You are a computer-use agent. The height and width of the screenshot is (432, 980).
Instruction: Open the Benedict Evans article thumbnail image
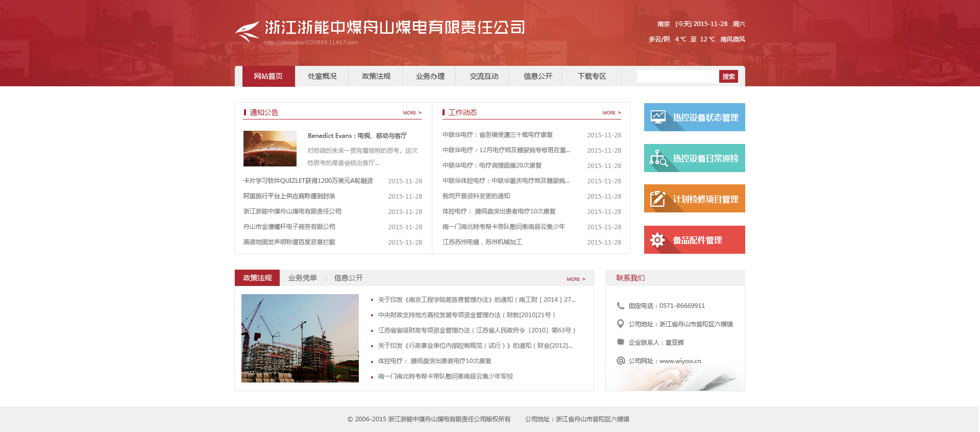coord(270,149)
